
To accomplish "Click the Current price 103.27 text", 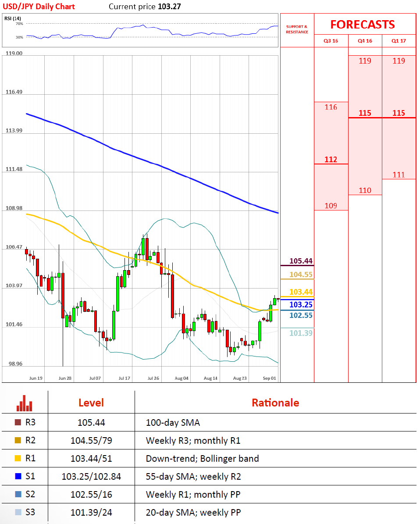I will click(x=145, y=6).
